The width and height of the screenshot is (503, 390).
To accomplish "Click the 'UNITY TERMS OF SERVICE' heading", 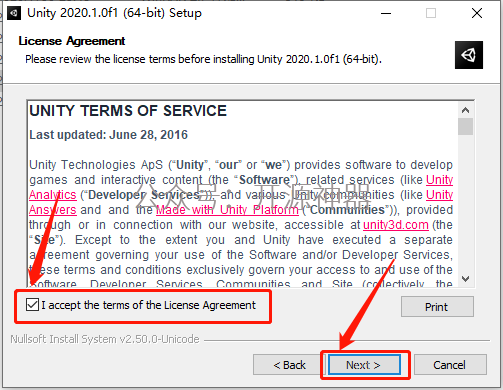I will 128,111.
